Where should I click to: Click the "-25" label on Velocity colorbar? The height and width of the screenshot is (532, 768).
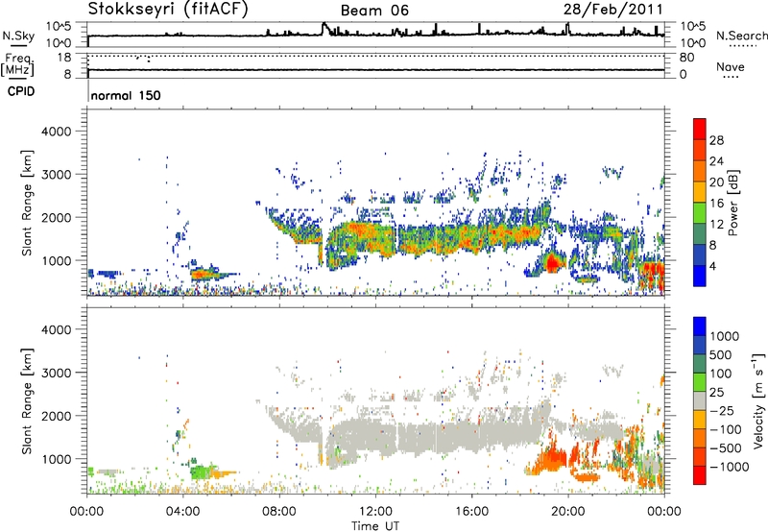[x=722, y=411]
